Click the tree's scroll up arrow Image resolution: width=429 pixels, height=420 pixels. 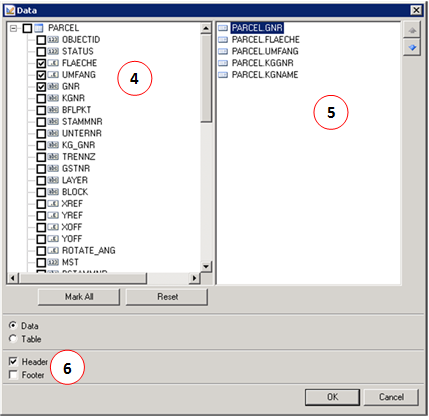coord(206,28)
